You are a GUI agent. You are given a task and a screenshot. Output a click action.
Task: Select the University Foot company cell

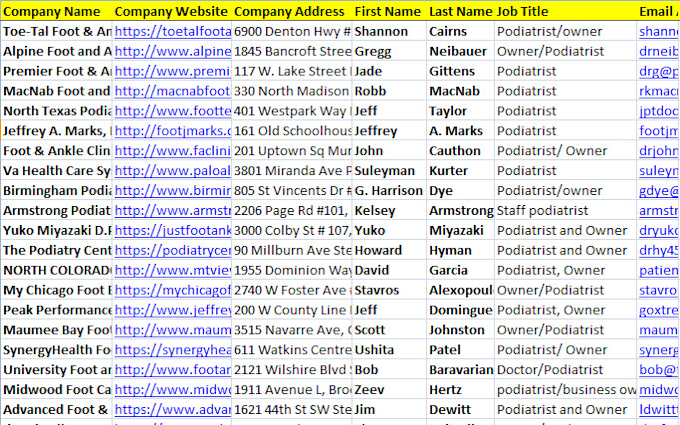pyautogui.click(x=56, y=369)
